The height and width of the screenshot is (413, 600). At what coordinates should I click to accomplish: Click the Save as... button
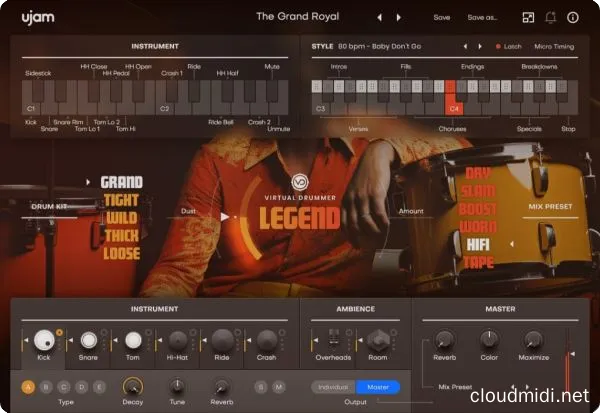tap(482, 17)
